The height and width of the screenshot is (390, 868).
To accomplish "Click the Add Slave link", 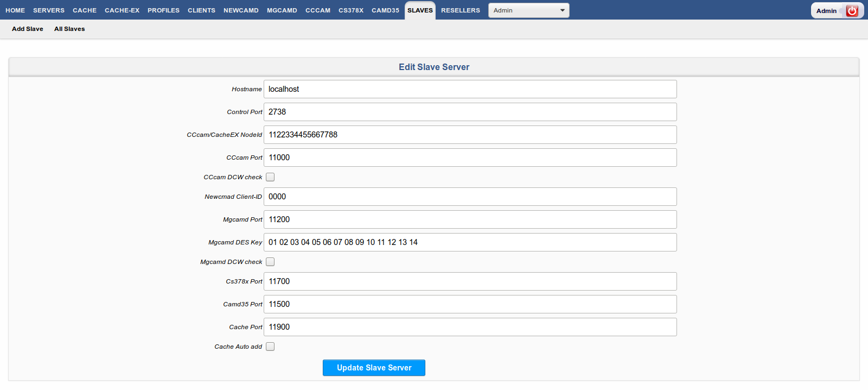I will coord(28,29).
